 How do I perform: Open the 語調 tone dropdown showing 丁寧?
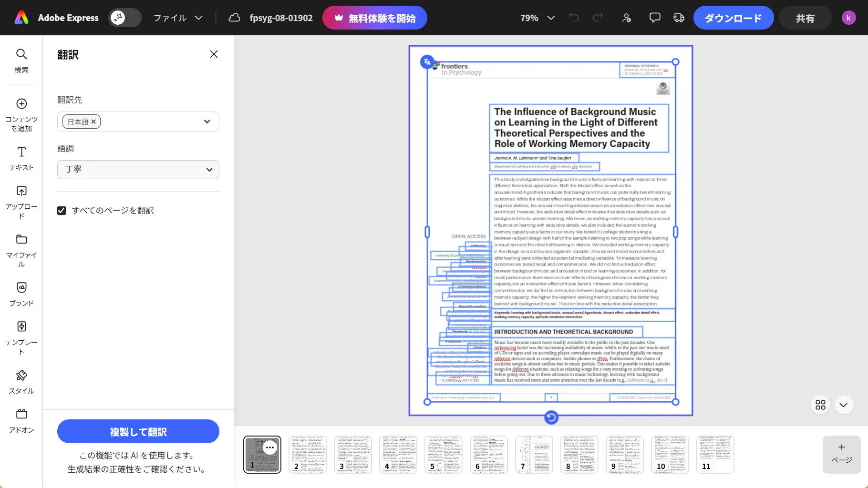(138, 170)
